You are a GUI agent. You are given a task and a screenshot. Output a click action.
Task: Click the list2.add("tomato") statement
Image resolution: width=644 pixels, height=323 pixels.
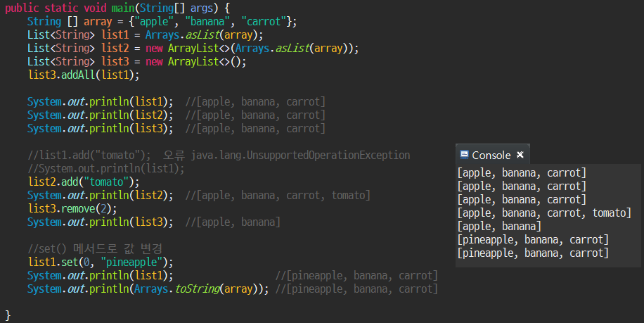tap(84, 182)
